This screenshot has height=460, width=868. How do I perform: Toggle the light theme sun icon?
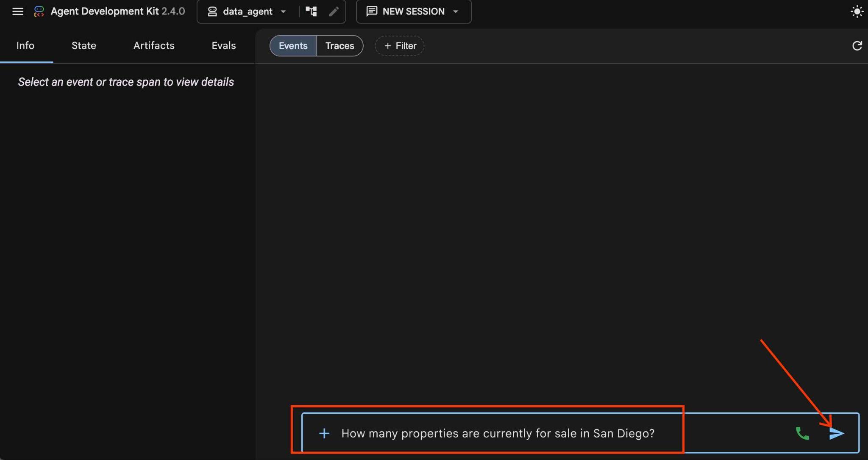pyautogui.click(x=857, y=11)
